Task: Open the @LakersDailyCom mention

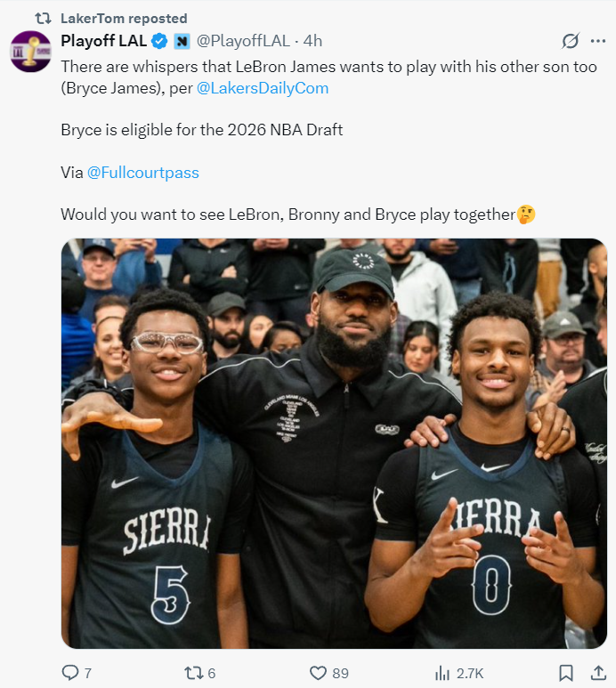Action: tap(263, 87)
